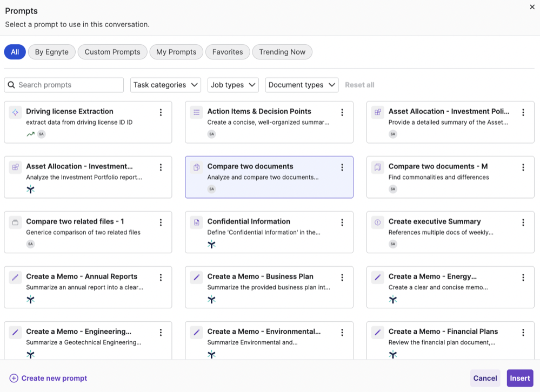Image resolution: width=540 pixels, height=392 pixels.
Task: Click the Egnyte plane badge on Confidential Information card
Action: (211, 244)
